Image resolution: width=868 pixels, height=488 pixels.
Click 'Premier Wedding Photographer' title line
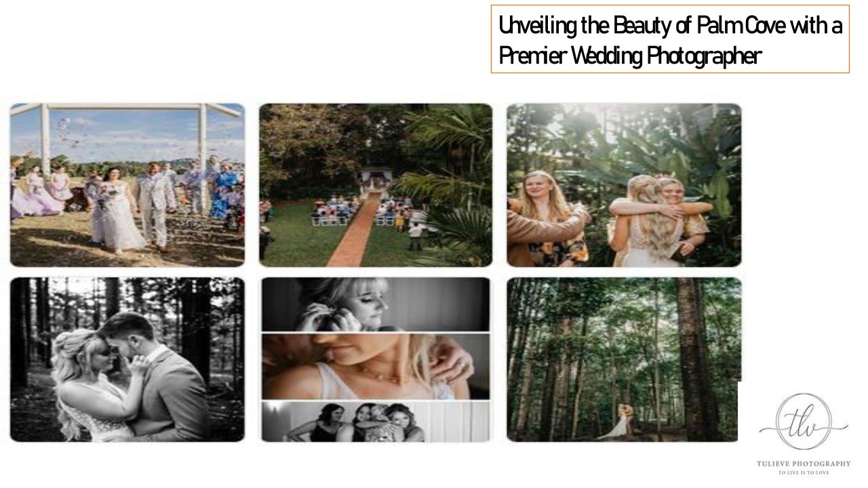[x=631, y=56]
